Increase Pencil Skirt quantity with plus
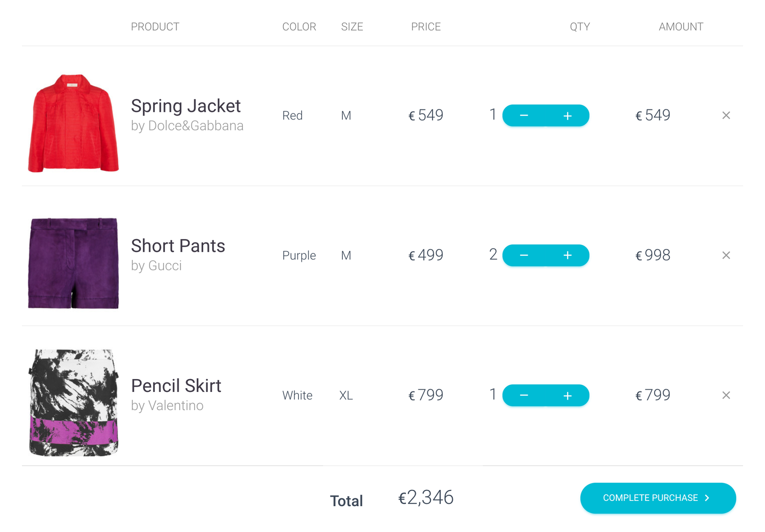The image size is (765, 532). pos(568,396)
